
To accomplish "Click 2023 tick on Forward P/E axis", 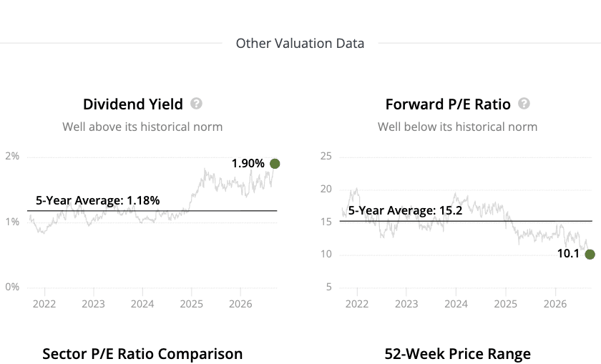I will point(406,304).
